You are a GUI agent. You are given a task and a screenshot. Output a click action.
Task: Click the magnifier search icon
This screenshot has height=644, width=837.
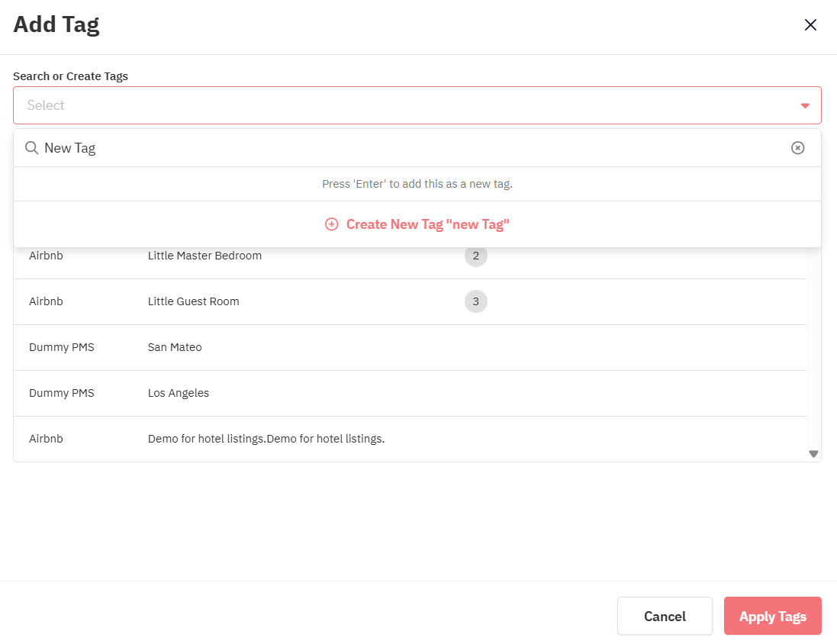32,148
